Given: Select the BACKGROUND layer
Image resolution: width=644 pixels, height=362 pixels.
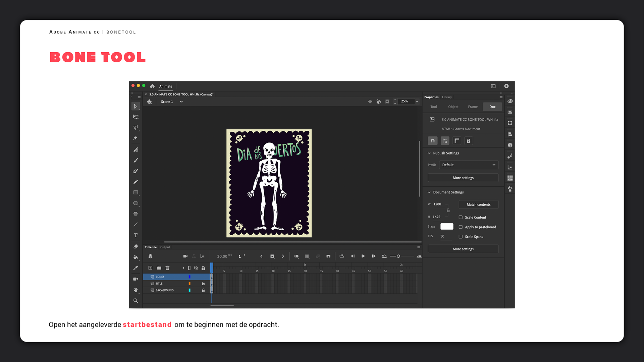Looking at the screenshot, I should [164, 290].
